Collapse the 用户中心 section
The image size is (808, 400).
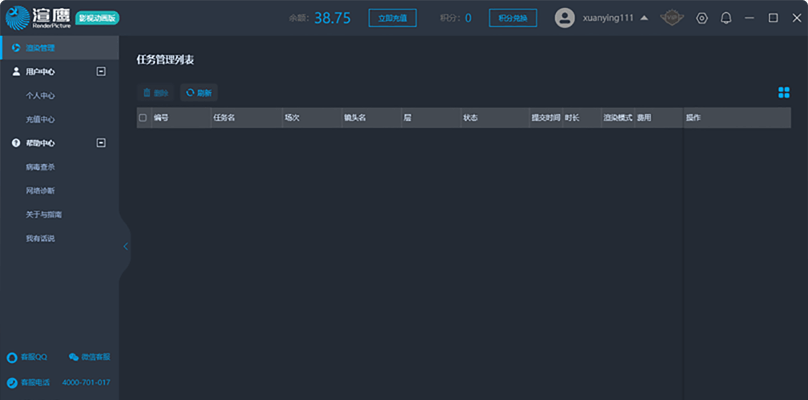click(101, 72)
